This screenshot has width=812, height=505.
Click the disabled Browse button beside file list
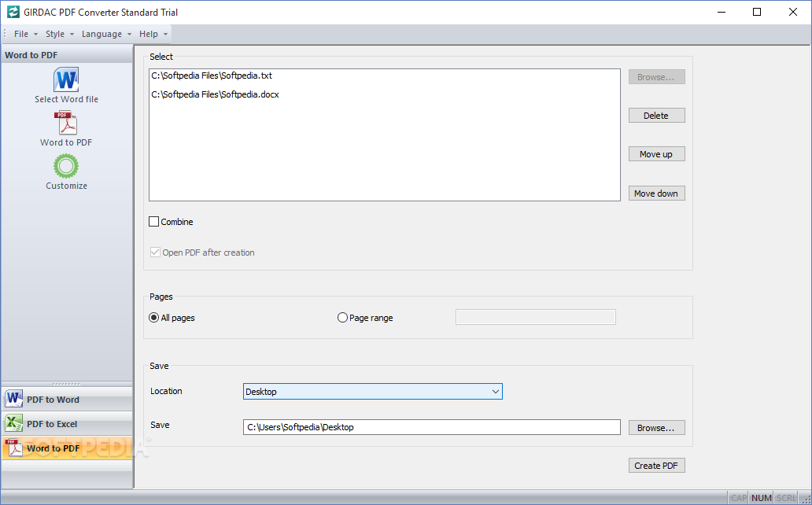click(657, 77)
